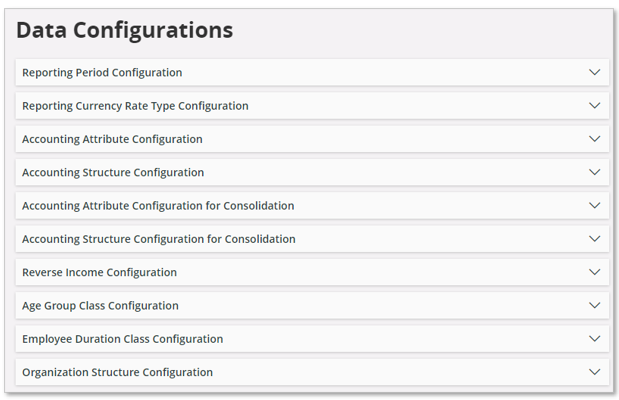Image resolution: width=619 pixels, height=400 pixels.
Task: Open Accounting Structure Configuration chevron
Action: click(x=594, y=172)
